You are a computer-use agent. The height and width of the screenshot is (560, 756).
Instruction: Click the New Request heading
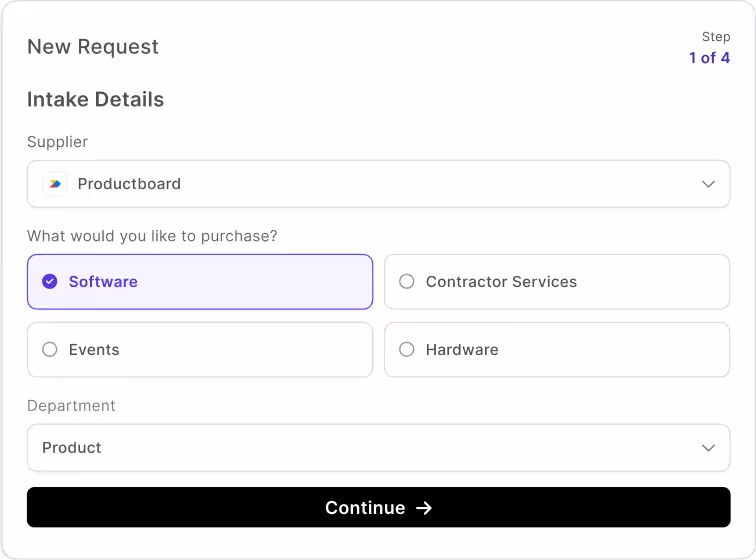pyautogui.click(x=93, y=47)
